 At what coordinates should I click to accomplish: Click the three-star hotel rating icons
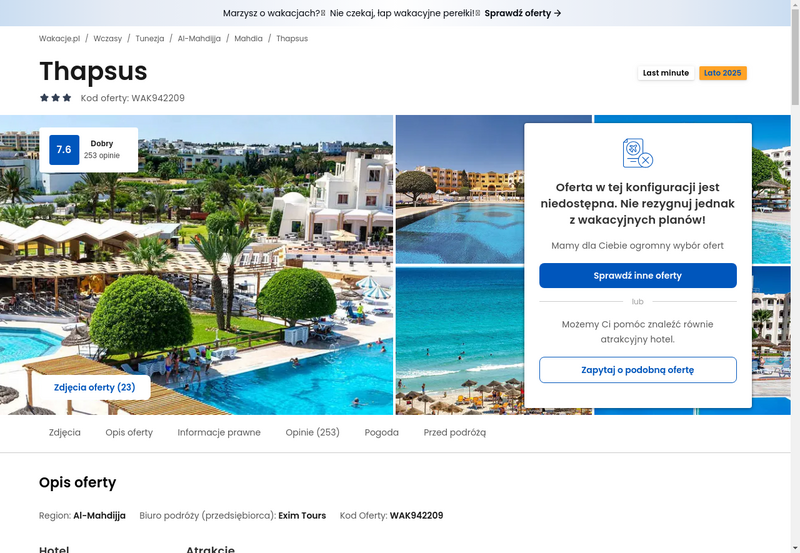coord(56,97)
